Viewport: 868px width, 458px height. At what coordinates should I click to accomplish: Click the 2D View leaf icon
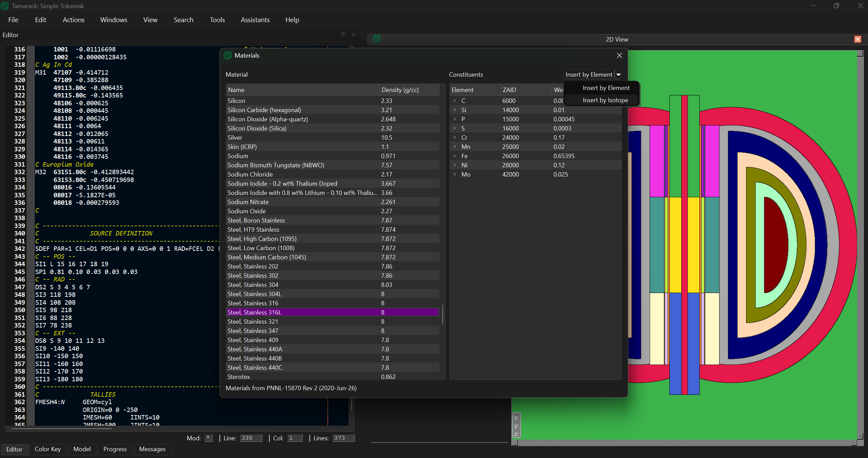point(377,39)
